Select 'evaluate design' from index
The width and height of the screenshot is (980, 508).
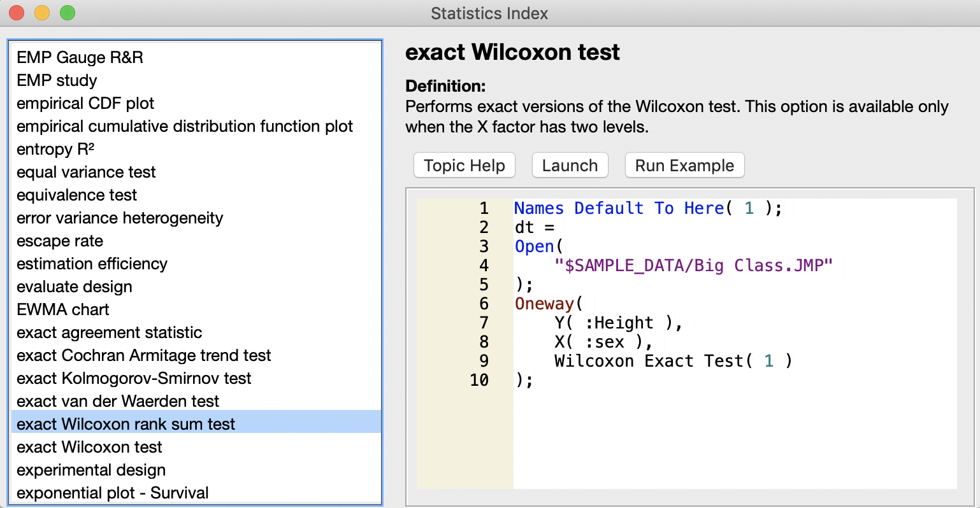(75, 286)
